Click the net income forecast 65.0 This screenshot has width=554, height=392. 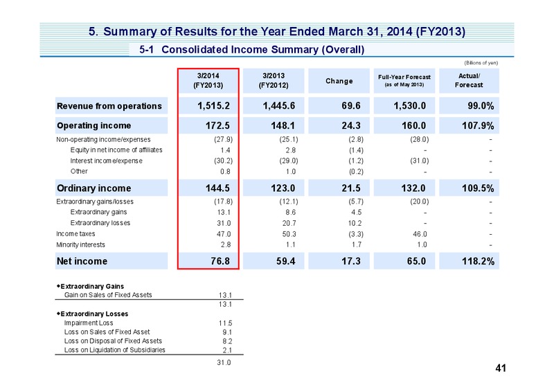pos(416,261)
